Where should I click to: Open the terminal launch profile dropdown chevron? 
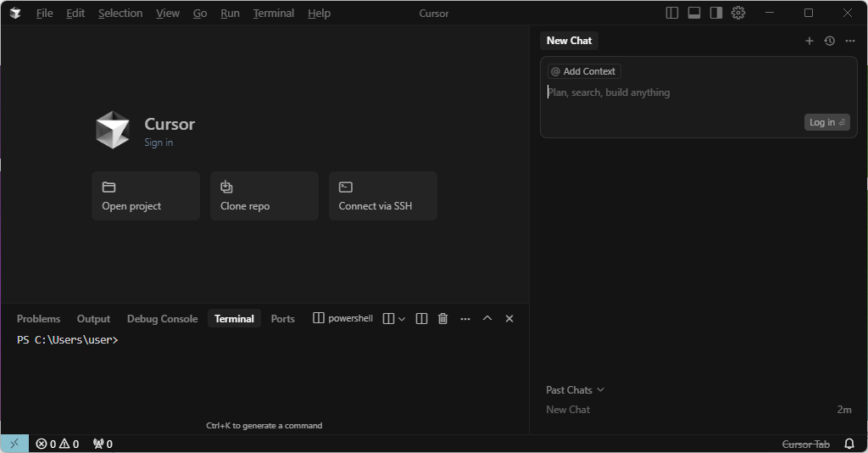402,319
